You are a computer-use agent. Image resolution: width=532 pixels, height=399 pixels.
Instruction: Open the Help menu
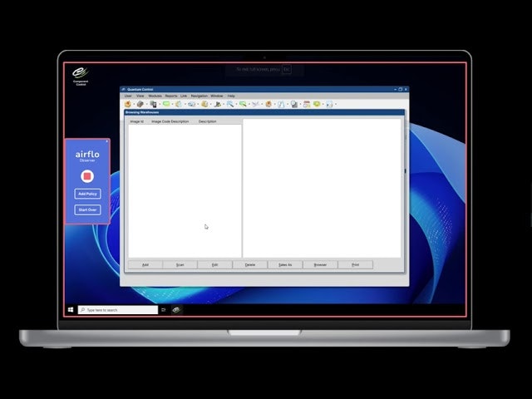(x=231, y=96)
